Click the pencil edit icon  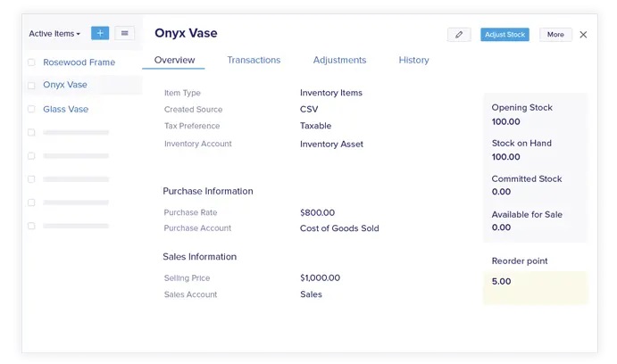coord(459,35)
